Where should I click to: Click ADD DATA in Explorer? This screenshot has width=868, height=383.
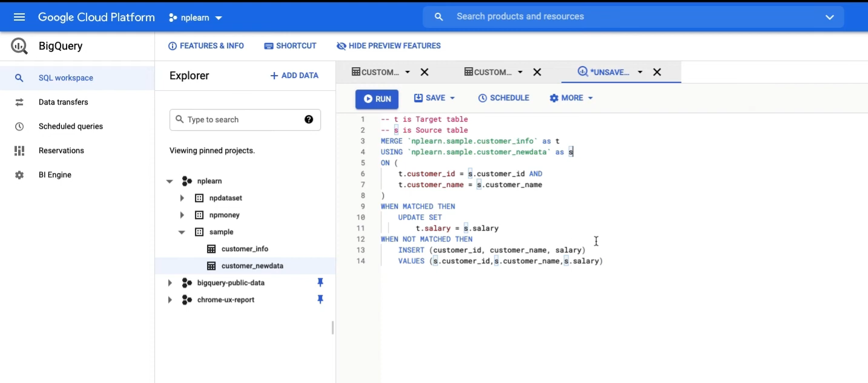[294, 76]
